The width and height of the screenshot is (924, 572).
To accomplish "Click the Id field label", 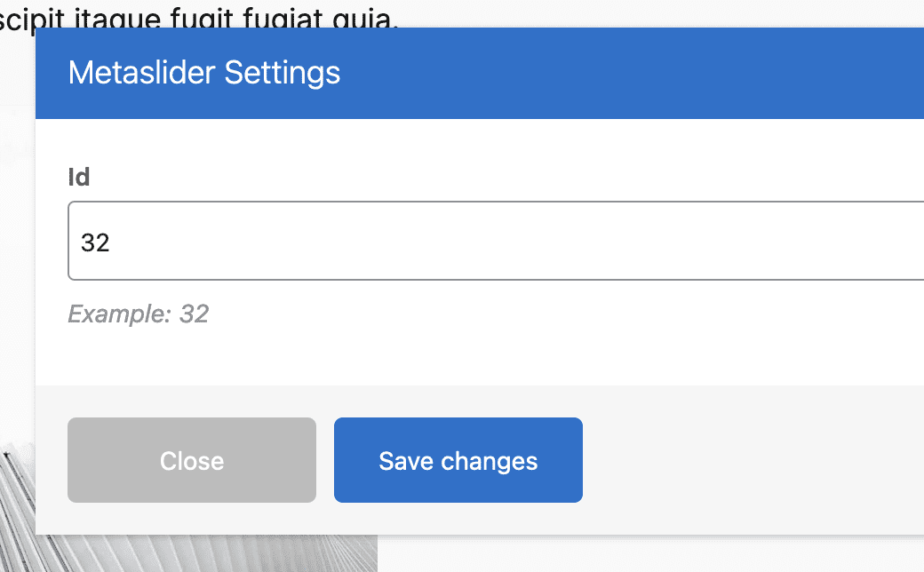I will coord(79,178).
